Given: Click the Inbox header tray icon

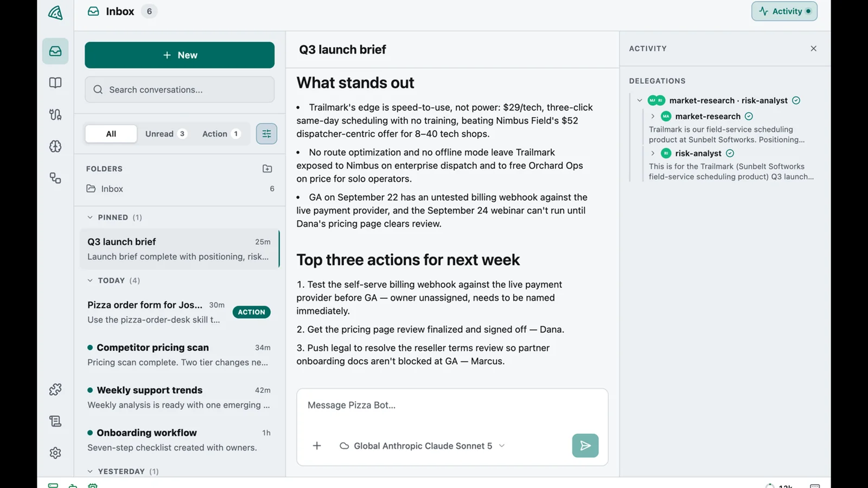Looking at the screenshot, I should click(x=93, y=11).
